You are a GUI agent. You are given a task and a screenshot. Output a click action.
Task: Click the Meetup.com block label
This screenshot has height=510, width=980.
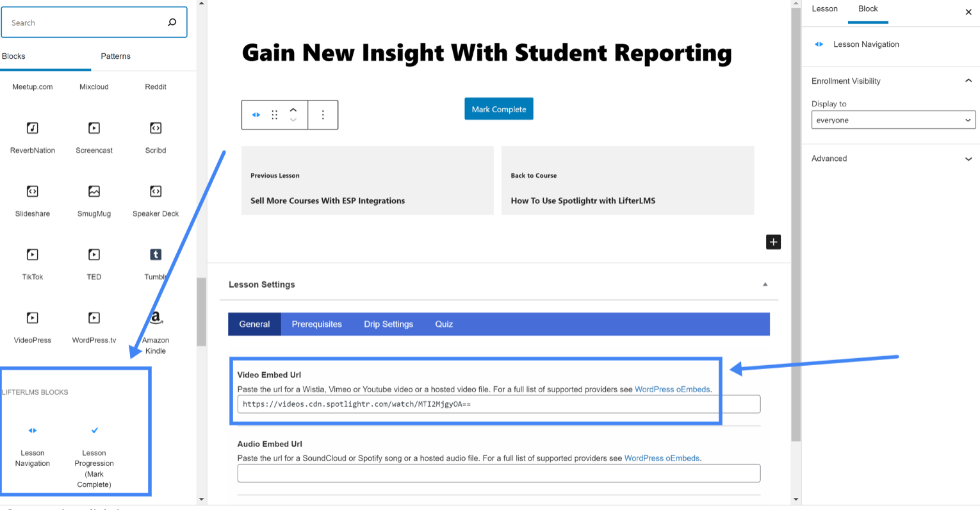32,87
